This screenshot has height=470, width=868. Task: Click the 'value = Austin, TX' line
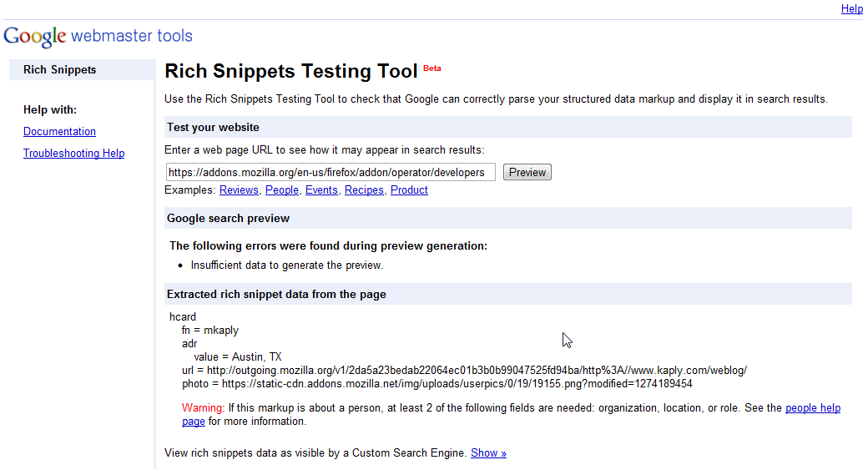238,356
